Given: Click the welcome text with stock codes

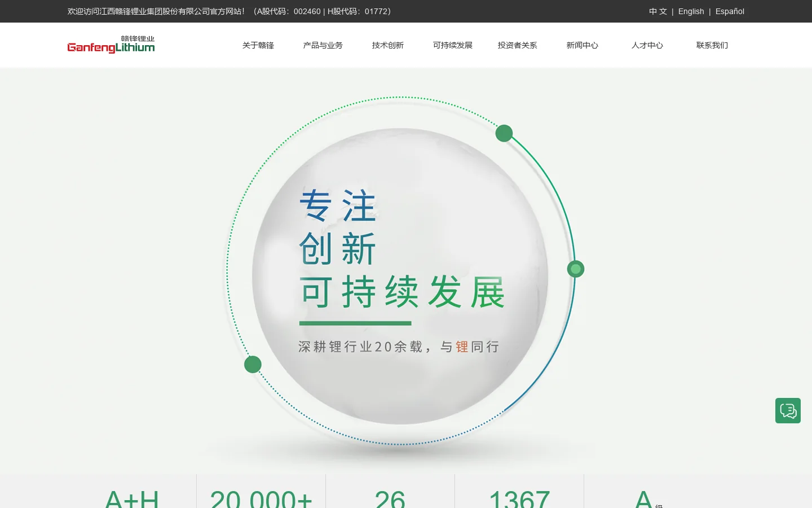Looking at the screenshot, I should point(230,11).
